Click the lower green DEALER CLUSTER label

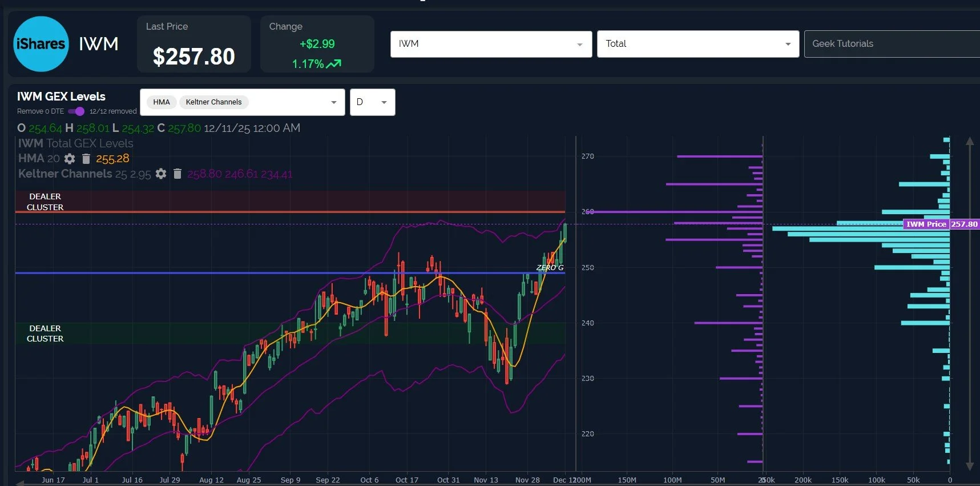45,334
